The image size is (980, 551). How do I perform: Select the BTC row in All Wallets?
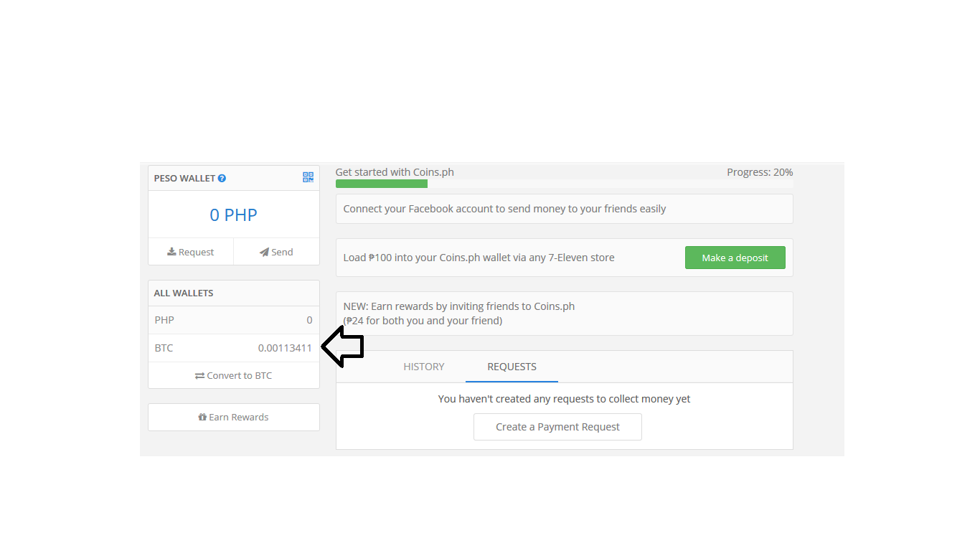pyautogui.click(x=234, y=348)
